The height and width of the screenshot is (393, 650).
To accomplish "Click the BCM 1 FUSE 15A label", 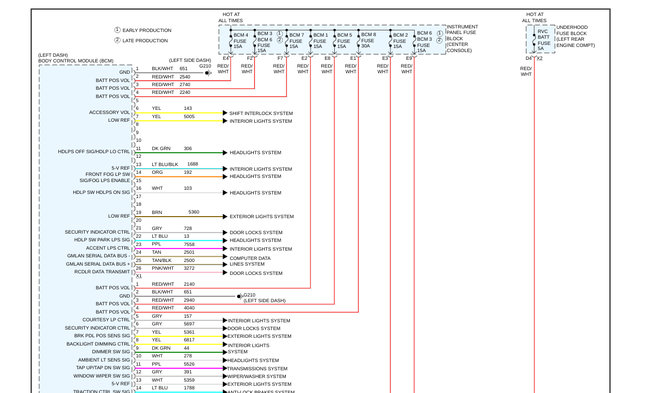I will tap(320, 41).
